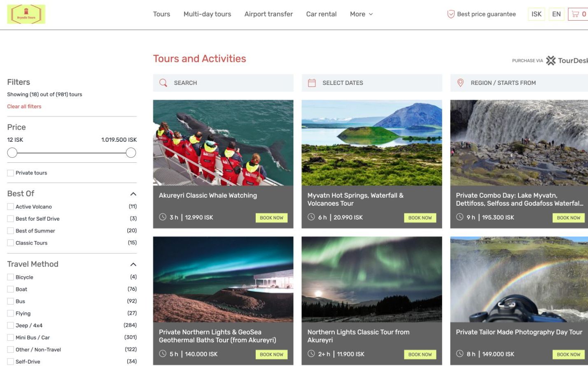Image resolution: width=588 pixels, height=368 pixels.
Task: Open the ISK currency selector
Action: [537, 14]
